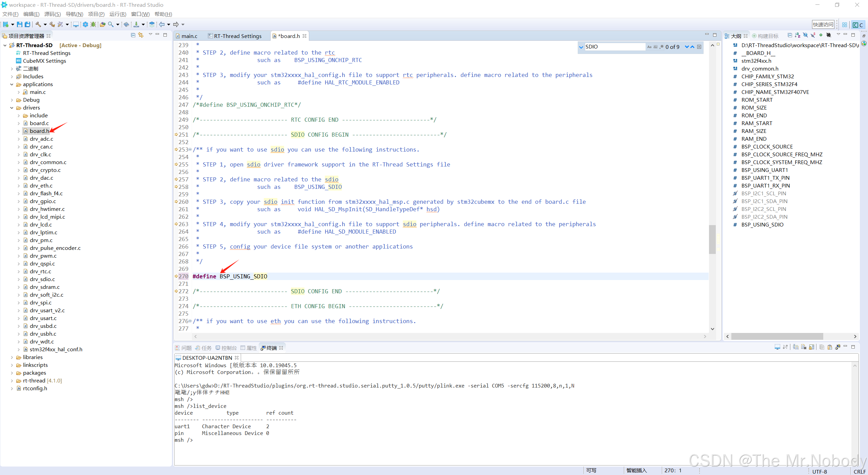Expand the rt-thread [4.1.0] folder
Screen dimensions: 868x475
tap(12, 381)
